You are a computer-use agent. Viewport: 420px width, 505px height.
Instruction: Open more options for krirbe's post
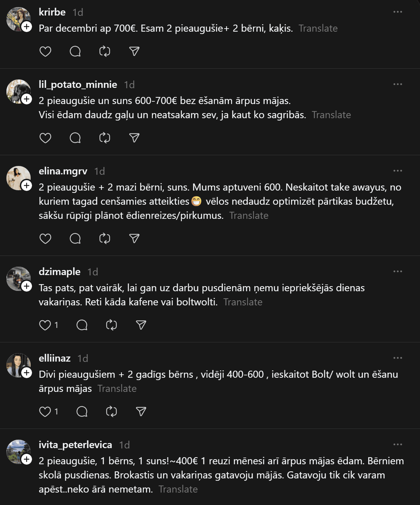coord(398,12)
